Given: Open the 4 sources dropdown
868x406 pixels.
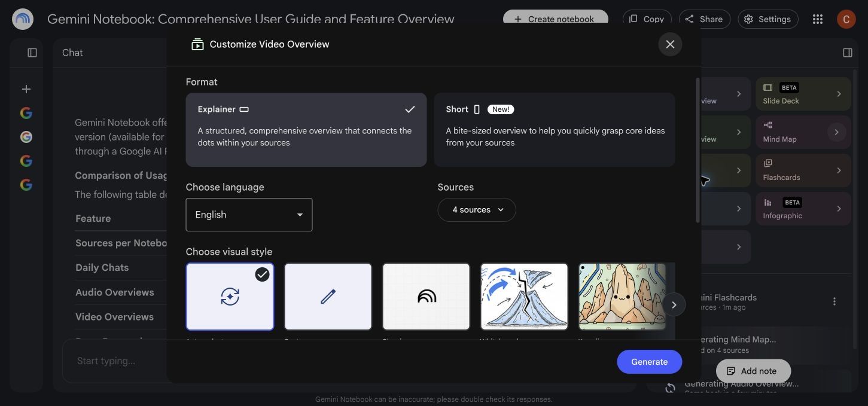Looking at the screenshot, I should click(477, 210).
